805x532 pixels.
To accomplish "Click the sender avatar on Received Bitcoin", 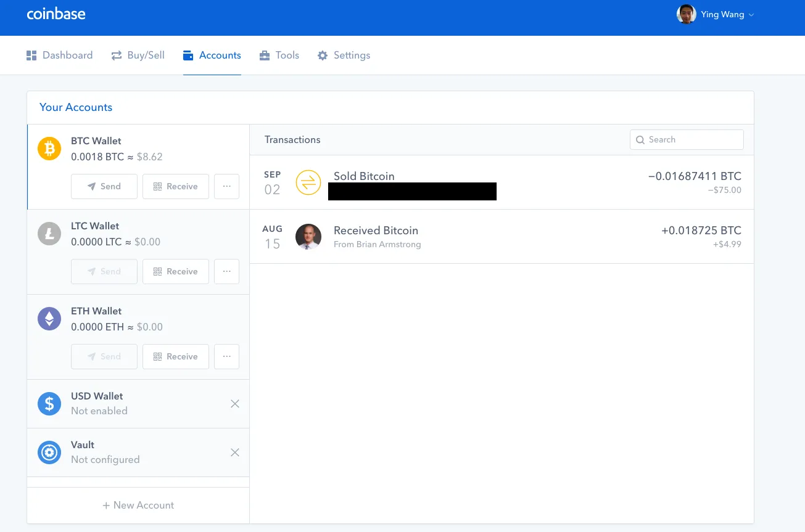I will (308, 237).
